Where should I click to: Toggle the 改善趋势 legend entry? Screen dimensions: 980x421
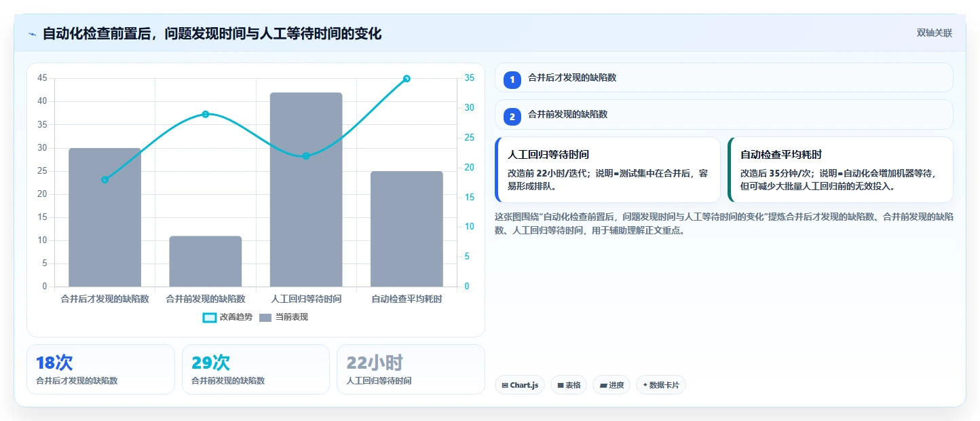click(227, 317)
